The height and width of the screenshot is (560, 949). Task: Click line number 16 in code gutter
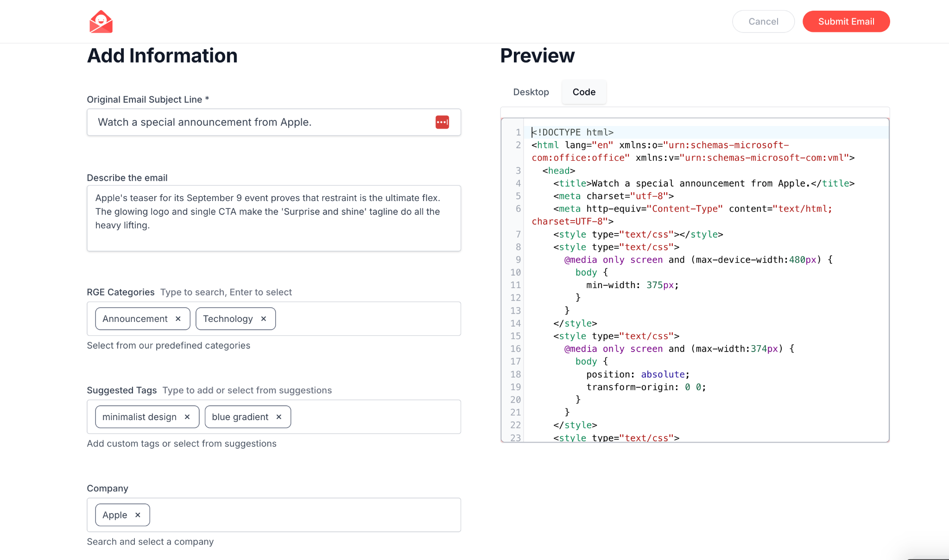coord(516,349)
